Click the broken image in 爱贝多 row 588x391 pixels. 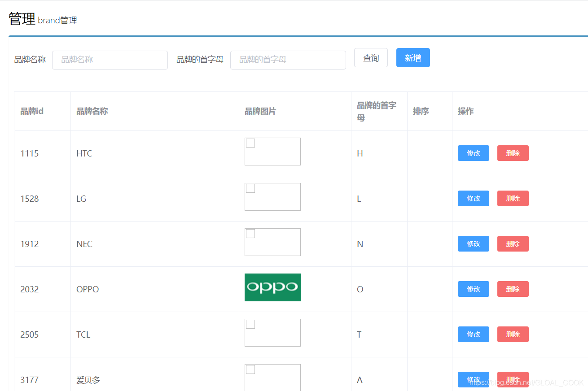(x=272, y=377)
